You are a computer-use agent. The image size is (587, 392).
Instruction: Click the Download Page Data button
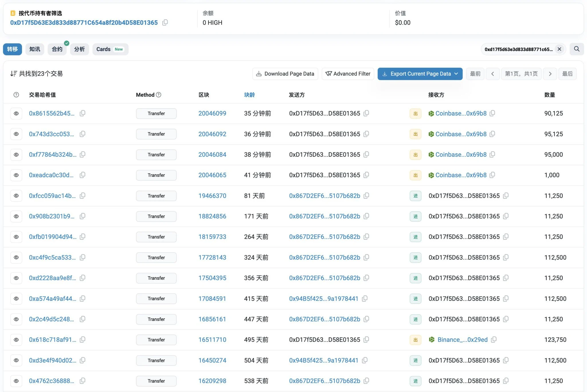[285, 73]
